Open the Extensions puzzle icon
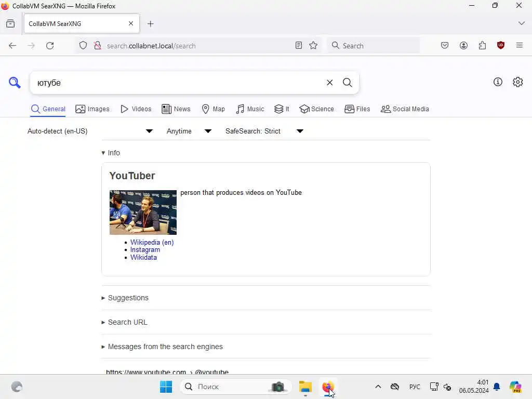 (x=482, y=46)
